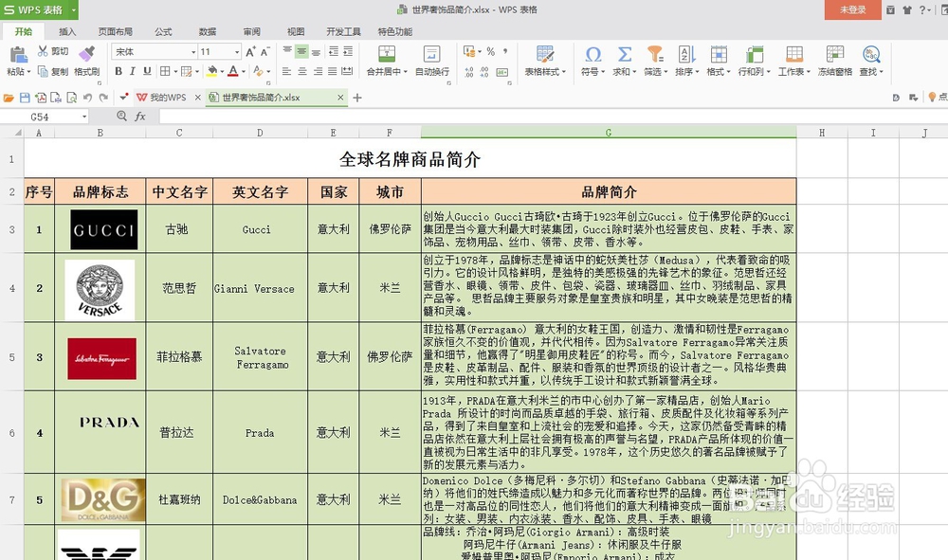Click the redo arrow

(103, 98)
